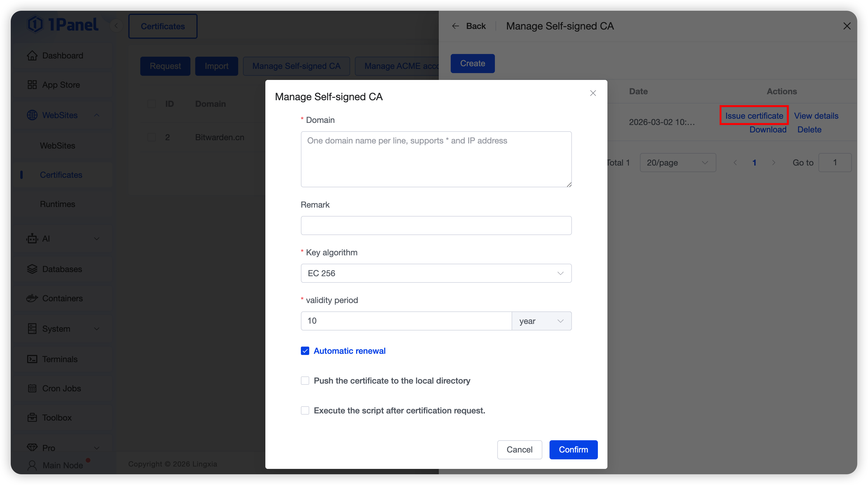Image resolution: width=868 pixels, height=485 pixels.
Task: Open App Store grid icon
Action: [32, 85]
